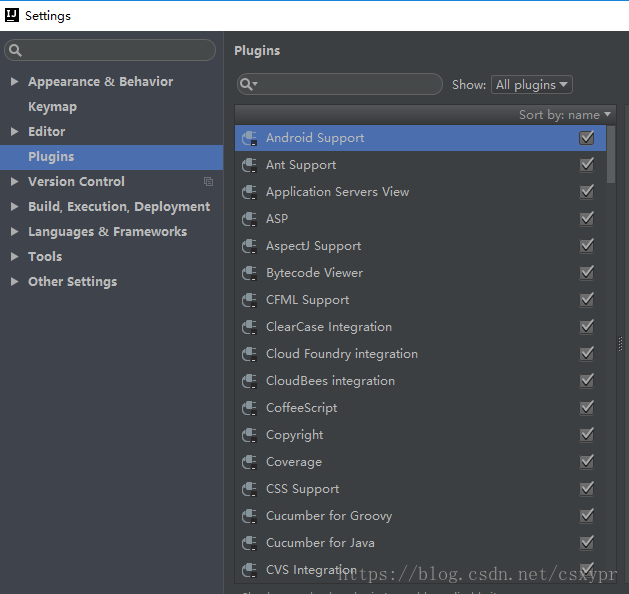Disable the ASP plugin checkbox
Image resolution: width=629 pixels, height=594 pixels.
[586, 219]
